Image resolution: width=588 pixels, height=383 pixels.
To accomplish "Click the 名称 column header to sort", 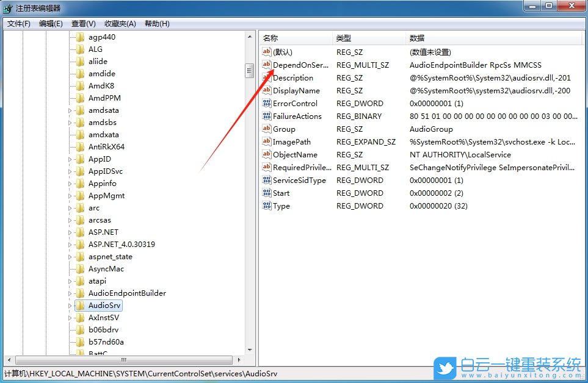I will (293, 37).
